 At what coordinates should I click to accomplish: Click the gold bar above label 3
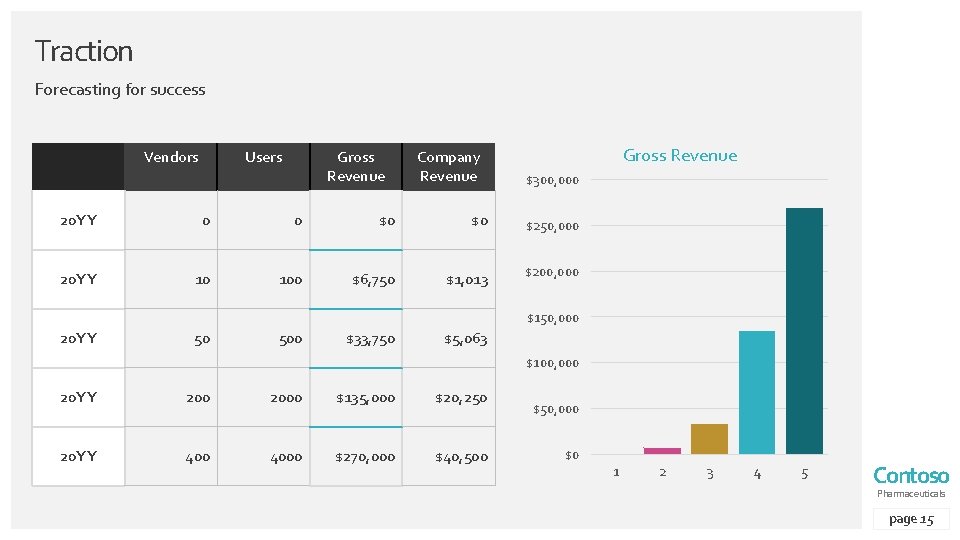point(709,438)
